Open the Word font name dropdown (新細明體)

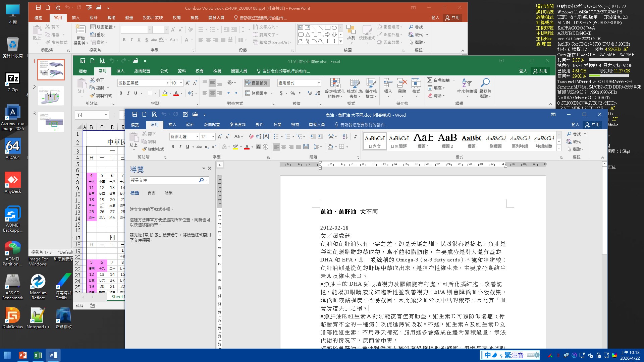(x=198, y=136)
